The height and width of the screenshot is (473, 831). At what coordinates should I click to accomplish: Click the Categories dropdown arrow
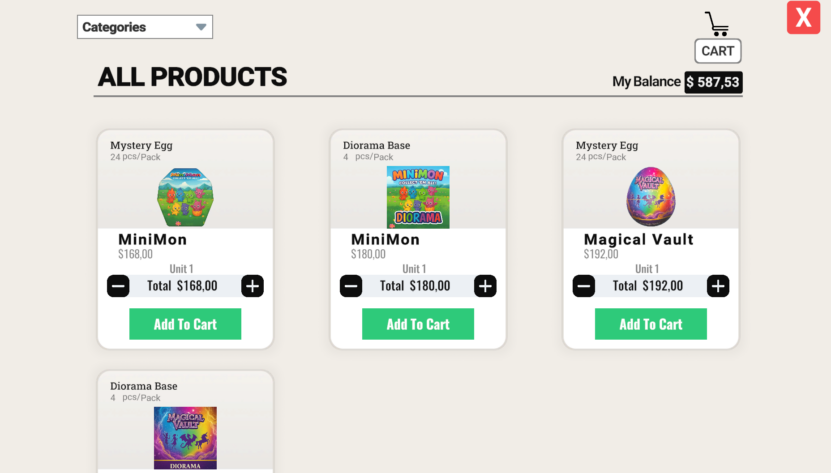(x=201, y=27)
